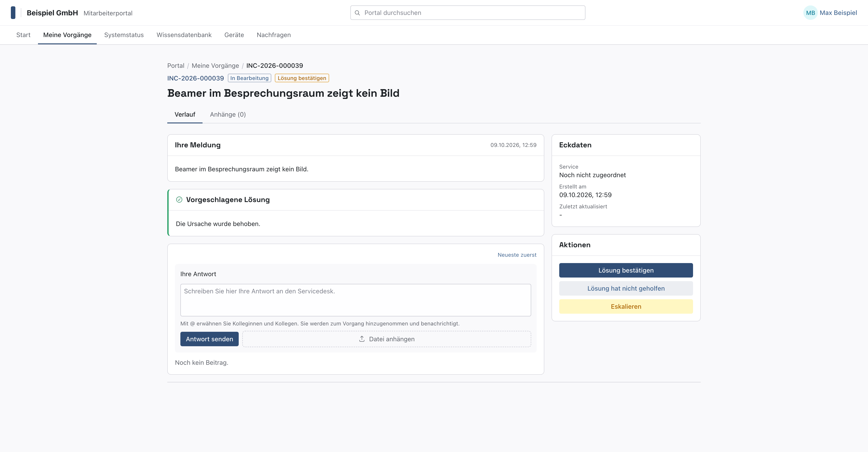Open Systemstatus in the navigation

[x=124, y=35]
